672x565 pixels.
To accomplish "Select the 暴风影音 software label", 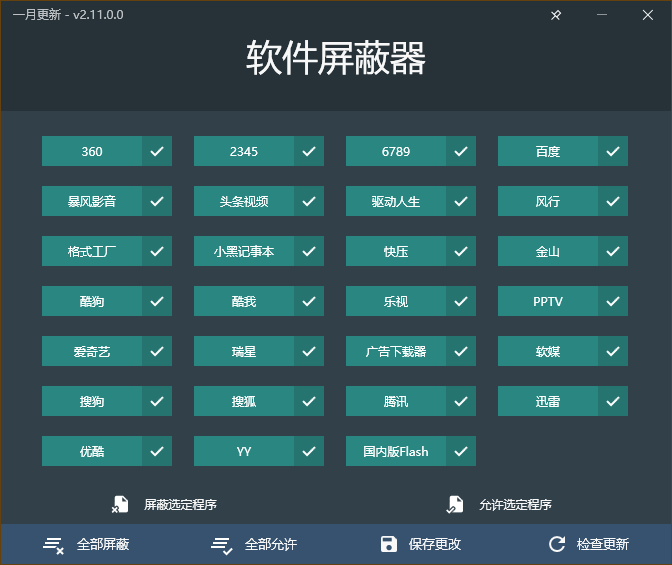I will tap(92, 201).
